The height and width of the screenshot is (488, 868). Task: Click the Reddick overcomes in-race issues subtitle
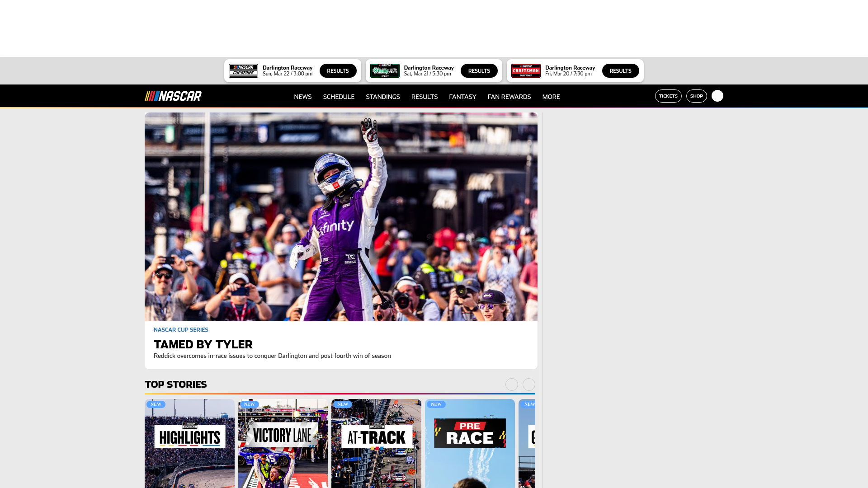click(x=272, y=356)
